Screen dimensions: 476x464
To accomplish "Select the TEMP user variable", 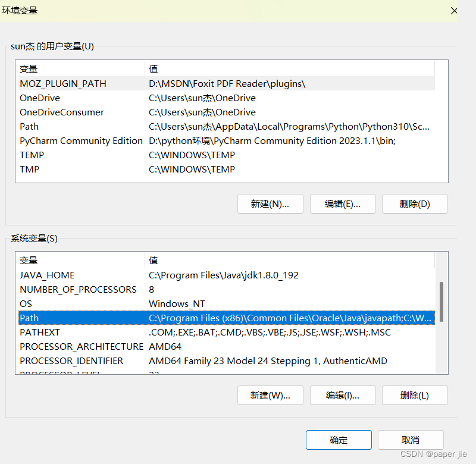I will pyautogui.click(x=227, y=155).
